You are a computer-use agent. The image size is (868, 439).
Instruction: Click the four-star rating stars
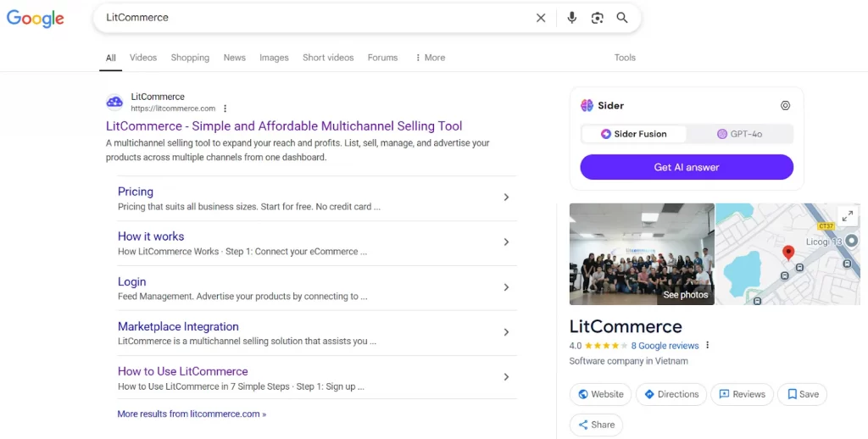coord(606,346)
